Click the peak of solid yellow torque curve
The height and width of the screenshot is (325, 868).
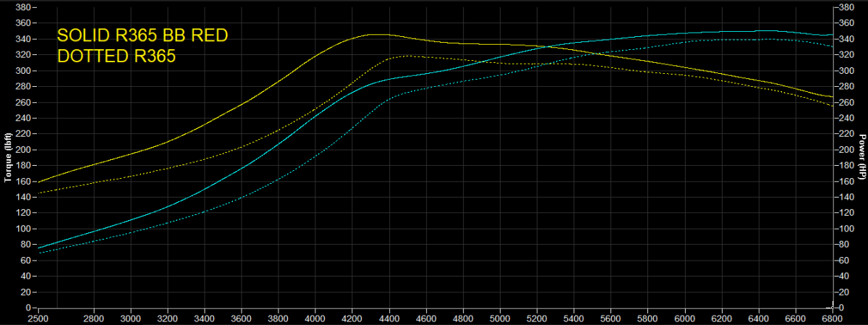pyautogui.click(x=376, y=34)
